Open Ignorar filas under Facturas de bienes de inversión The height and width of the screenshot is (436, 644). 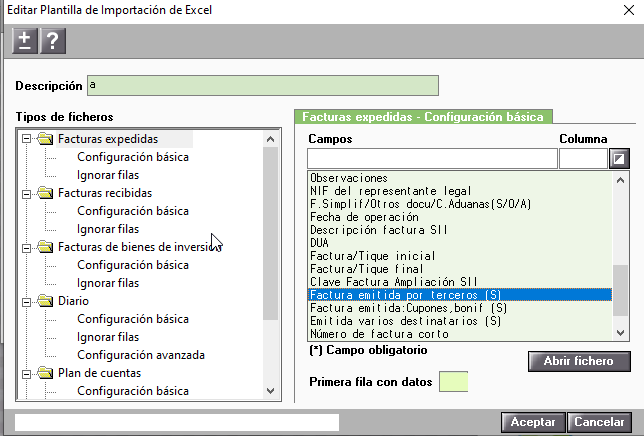[108, 283]
